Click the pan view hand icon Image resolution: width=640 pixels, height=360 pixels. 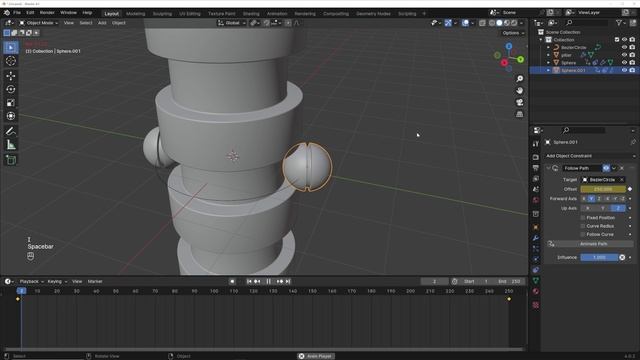point(520,91)
